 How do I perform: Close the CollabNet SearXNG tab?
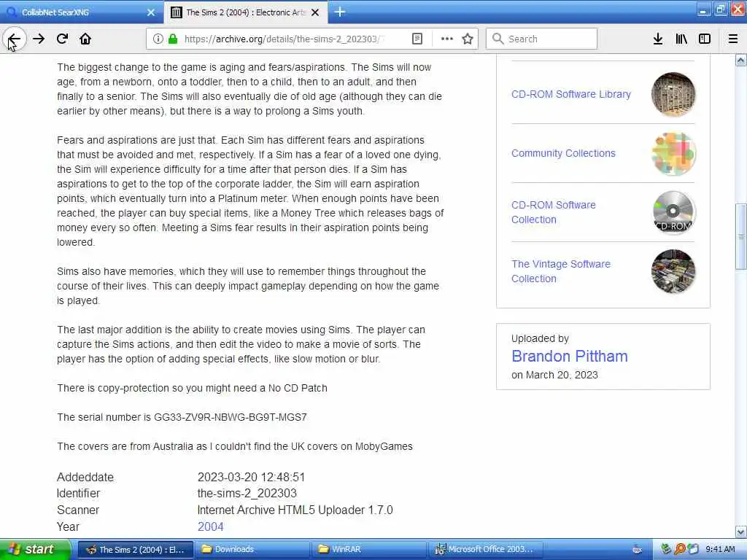tap(151, 12)
